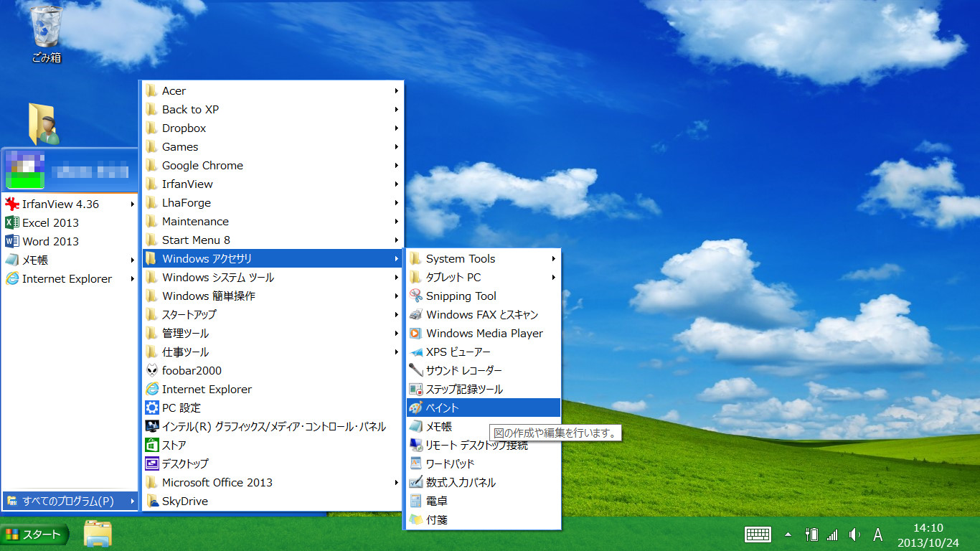Open the 管理ツール folder
Screen dimensions: 980x551
pos(273,333)
